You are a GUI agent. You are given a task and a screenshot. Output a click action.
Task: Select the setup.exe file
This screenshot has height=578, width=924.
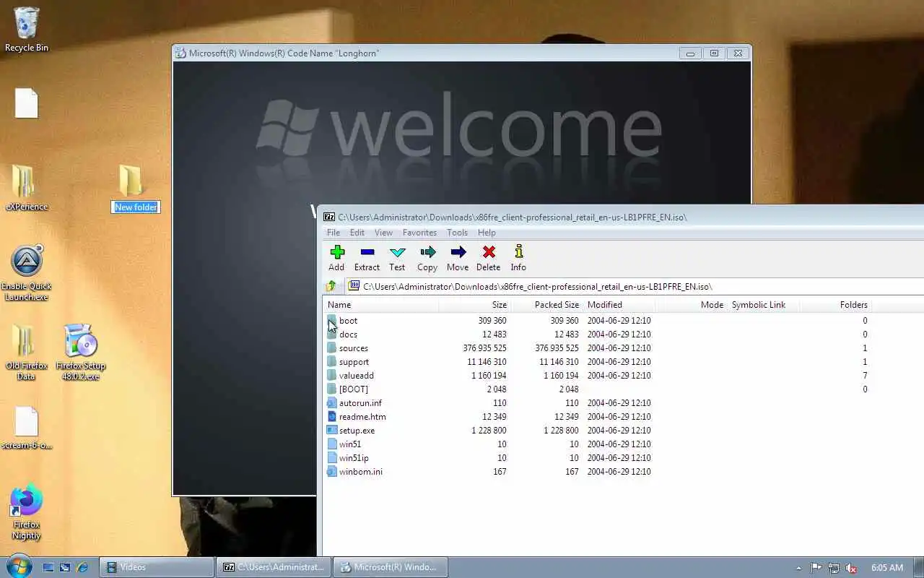coord(357,431)
